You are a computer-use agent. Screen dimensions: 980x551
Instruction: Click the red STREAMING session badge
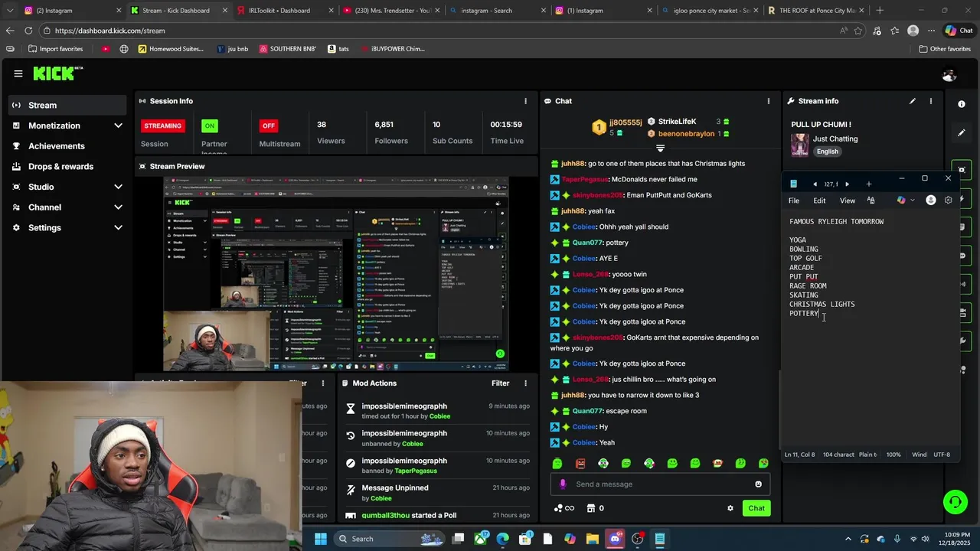coord(163,126)
